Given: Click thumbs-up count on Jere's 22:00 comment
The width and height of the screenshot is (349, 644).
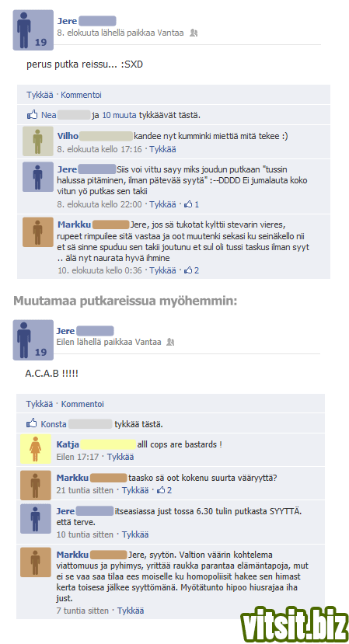Looking at the screenshot, I should click(191, 204).
